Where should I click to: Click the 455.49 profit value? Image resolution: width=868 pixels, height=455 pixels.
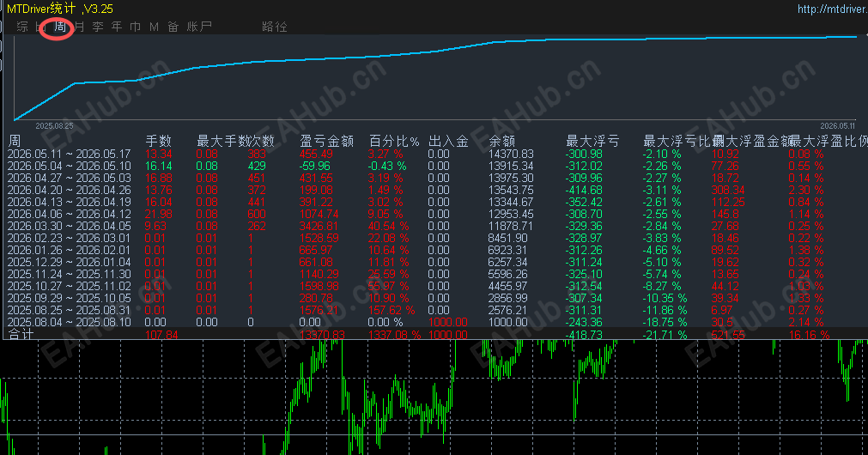tap(316, 154)
